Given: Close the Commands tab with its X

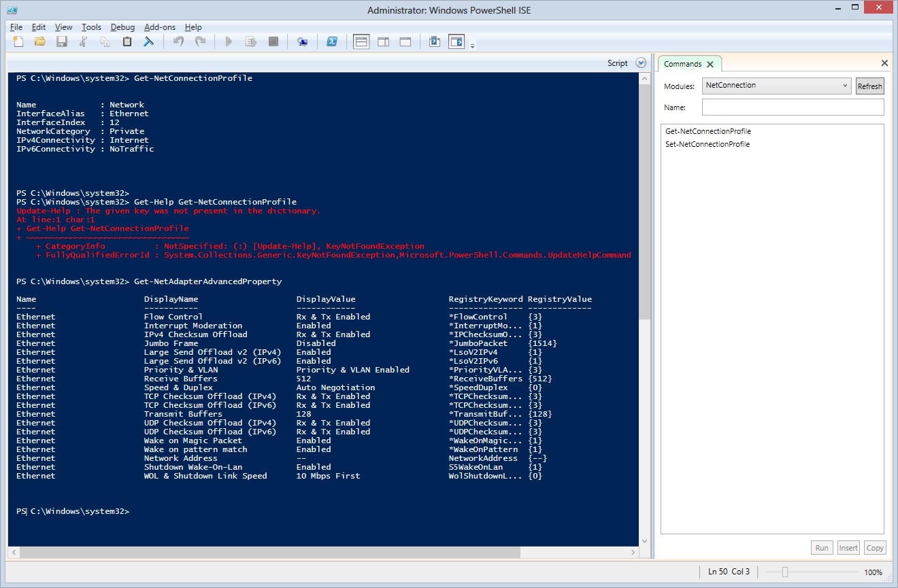Looking at the screenshot, I should click(710, 64).
